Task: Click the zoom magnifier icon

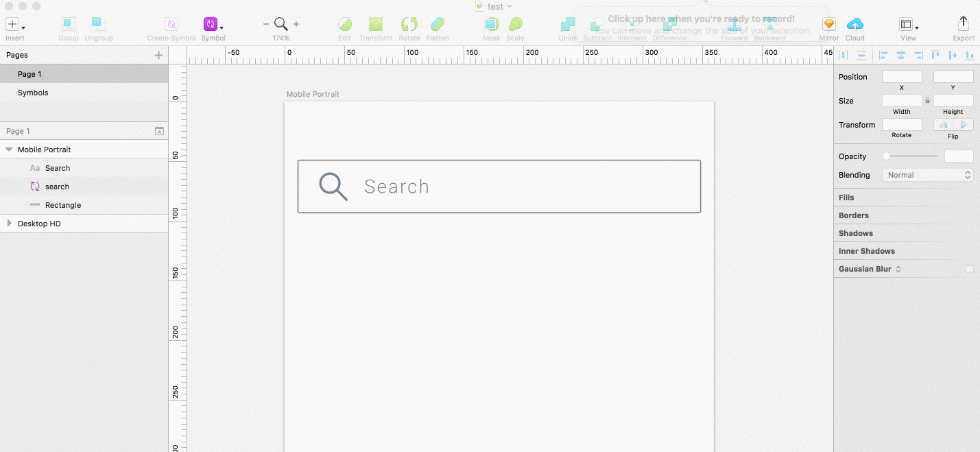Action: [281, 24]
